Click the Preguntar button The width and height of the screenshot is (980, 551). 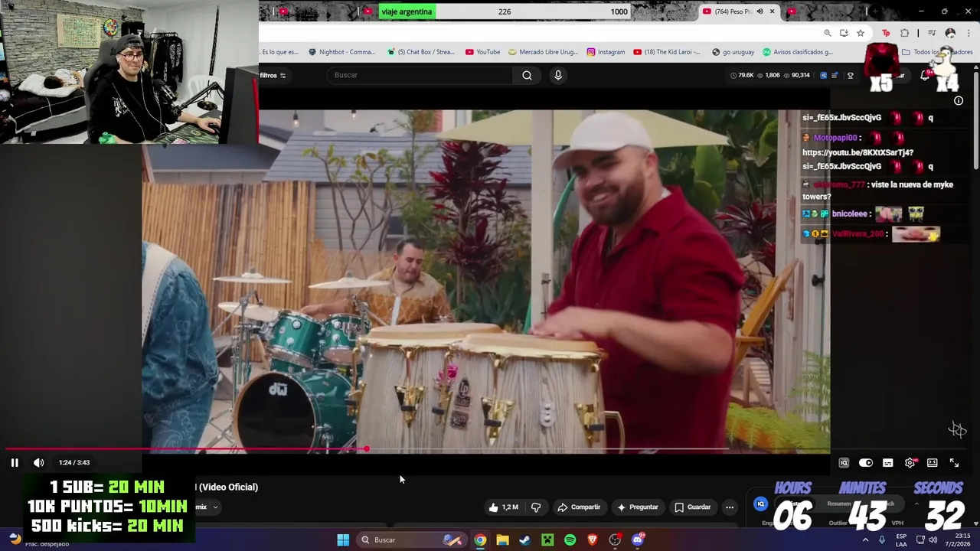tap(638, 507)
